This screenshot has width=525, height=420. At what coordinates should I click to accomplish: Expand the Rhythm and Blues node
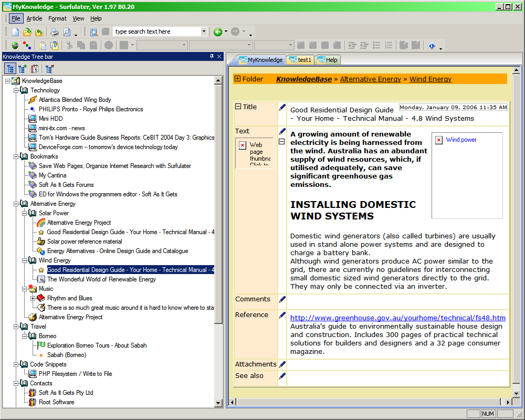point(33,298)
